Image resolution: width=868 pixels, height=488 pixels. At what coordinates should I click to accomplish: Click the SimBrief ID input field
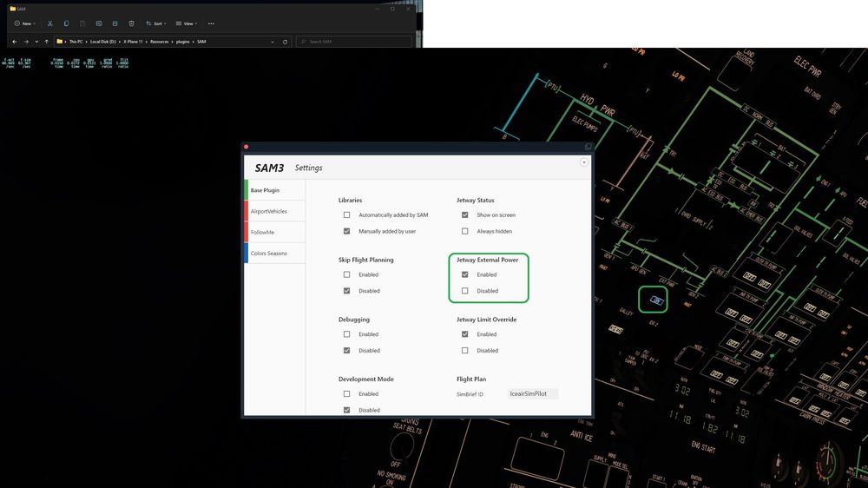532,394
